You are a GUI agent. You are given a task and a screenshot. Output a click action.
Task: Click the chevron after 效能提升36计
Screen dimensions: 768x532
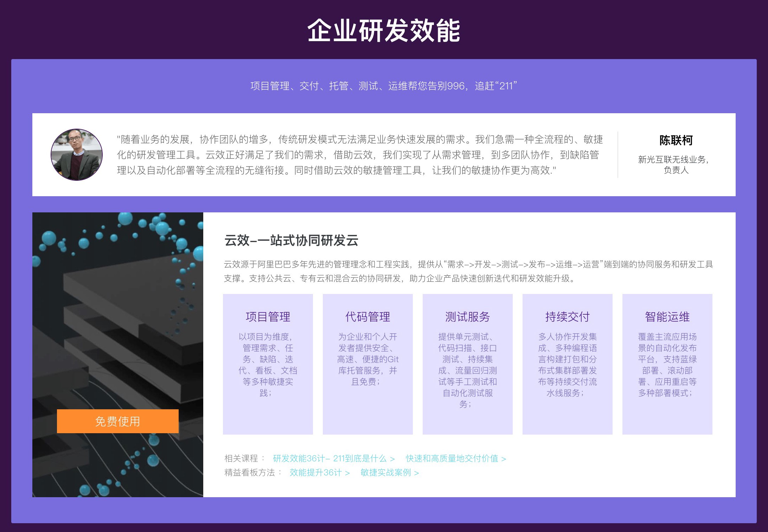[347, 473]
